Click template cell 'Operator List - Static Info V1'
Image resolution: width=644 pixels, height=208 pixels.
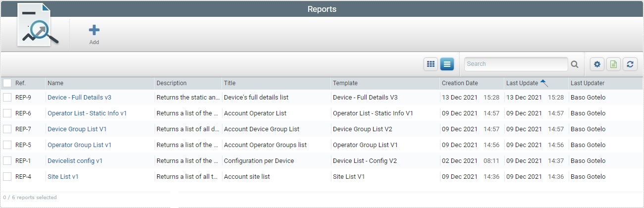click(373, 113)
